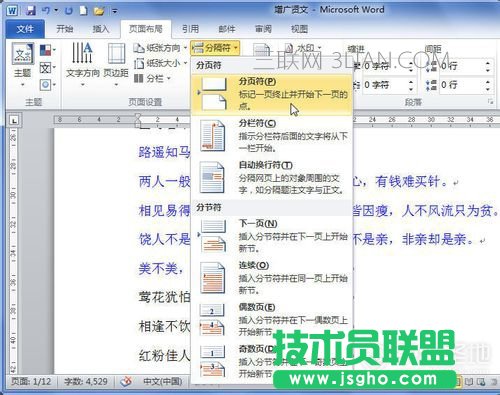500x395 pixels.
Task: Redo the last action
Action: 69,11
